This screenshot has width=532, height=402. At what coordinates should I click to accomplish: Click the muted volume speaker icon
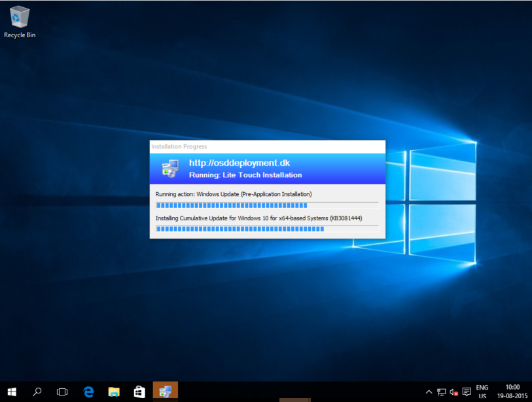453,392
